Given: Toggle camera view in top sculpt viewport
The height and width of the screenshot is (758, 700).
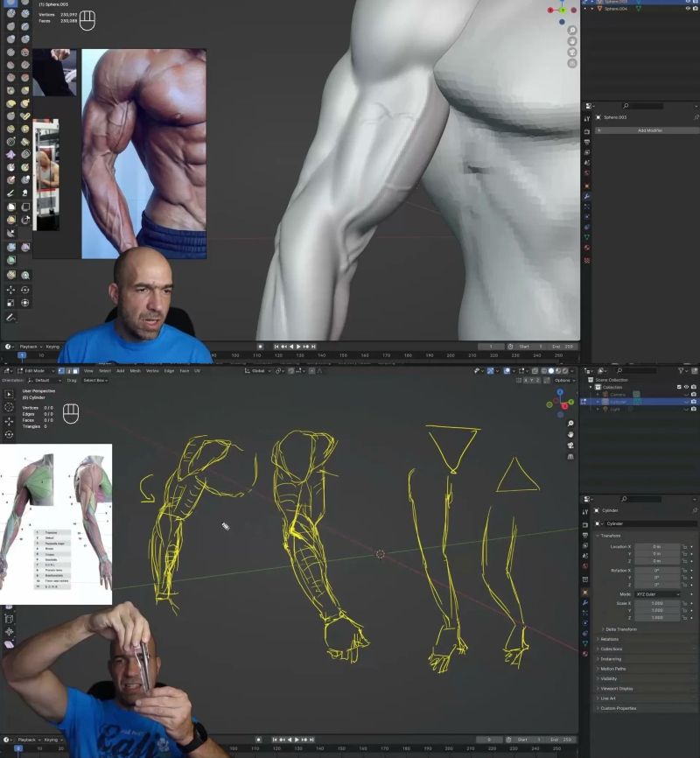Looking at the screenshot, I should pyautogui.click(x=572, y=53).
